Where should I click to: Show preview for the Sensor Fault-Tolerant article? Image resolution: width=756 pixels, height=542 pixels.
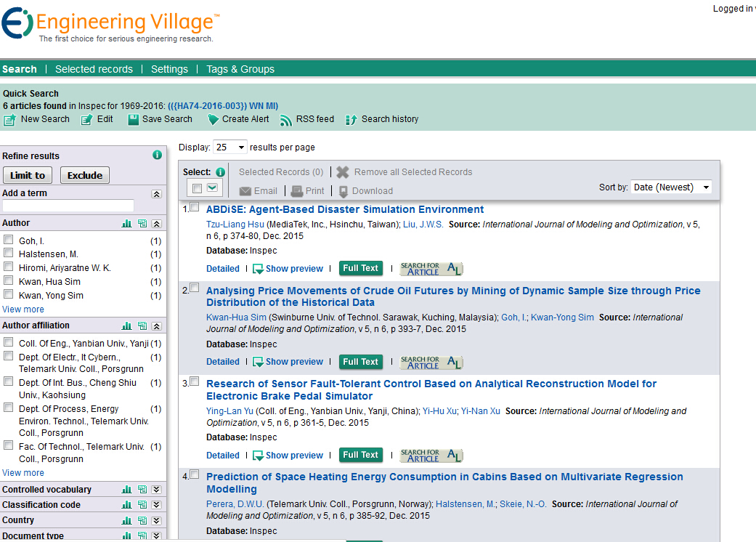288,456
